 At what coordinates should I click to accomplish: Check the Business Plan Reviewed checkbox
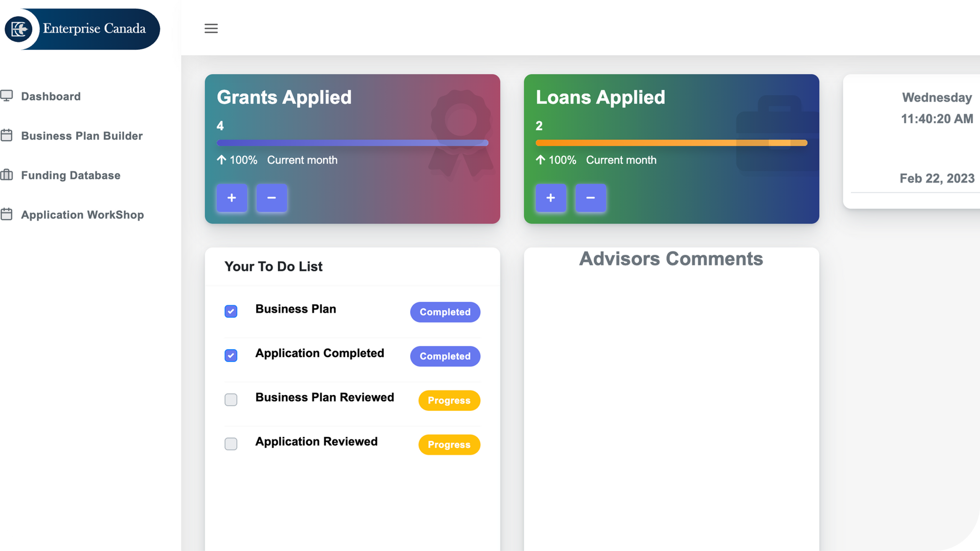click(231, 400)
